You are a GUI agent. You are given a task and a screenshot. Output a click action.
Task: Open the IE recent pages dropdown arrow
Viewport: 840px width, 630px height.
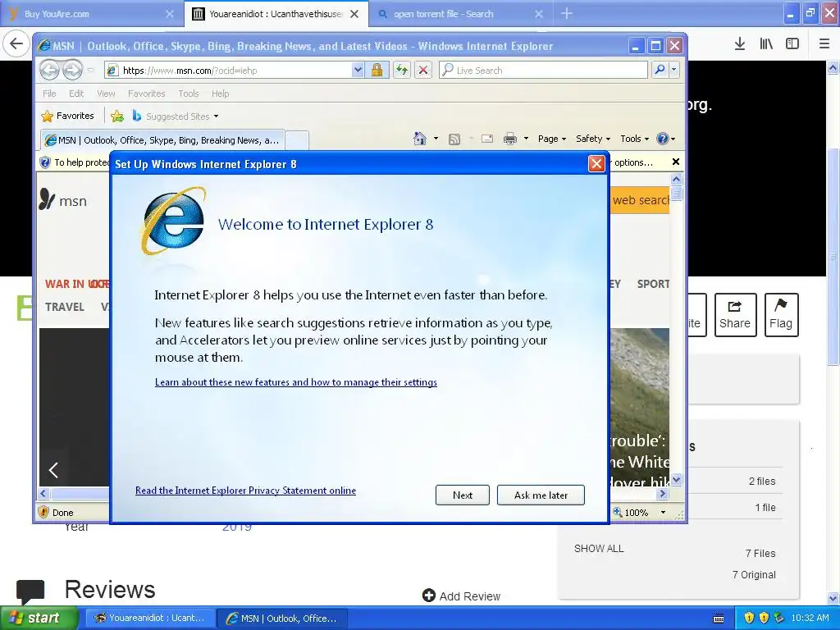pyautogui.click(x=90, y=71)
